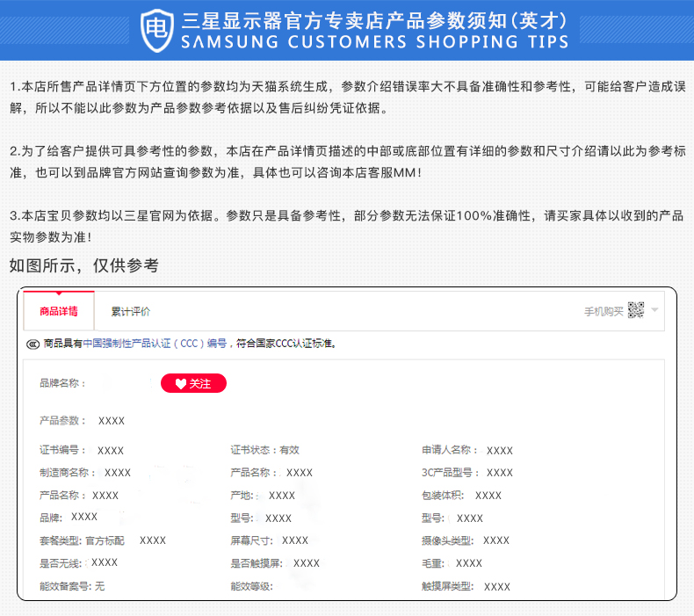Click the banner title 三星显示器官方专卖店产品参数须知
The height and width of the screenshot is (616, 694).
373,20
